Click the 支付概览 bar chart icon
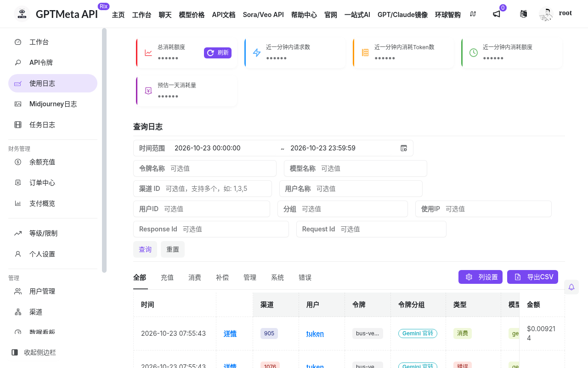 18,203
